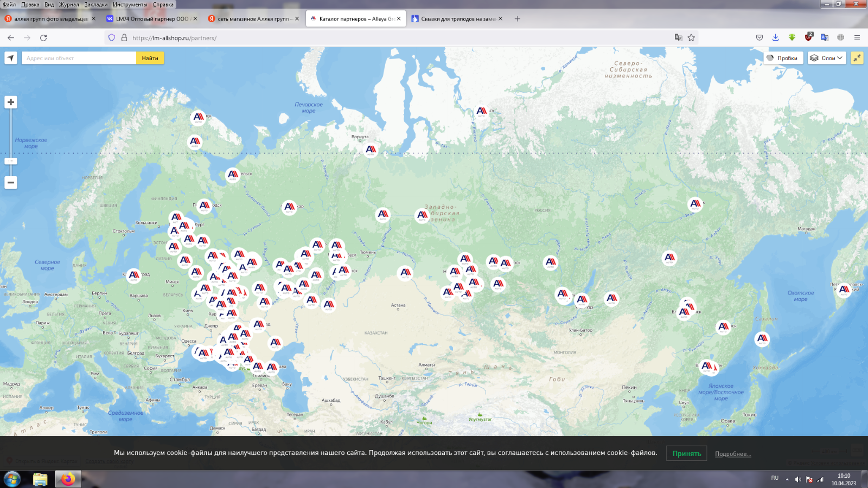Switch to 'Смазки для триподов' tab
Screen dimensions: 868x488
pyautogui.click(x=457, y=18)
